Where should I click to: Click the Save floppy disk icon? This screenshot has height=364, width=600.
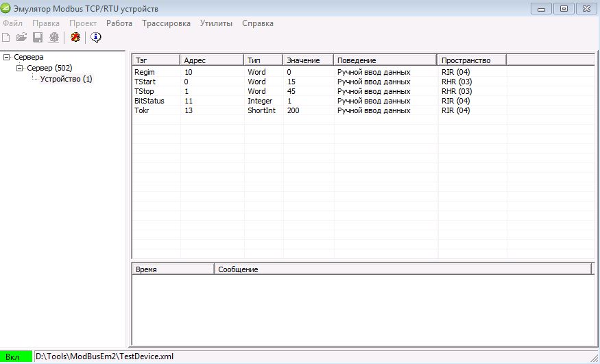pyautogui.click(x=38, y=38)
